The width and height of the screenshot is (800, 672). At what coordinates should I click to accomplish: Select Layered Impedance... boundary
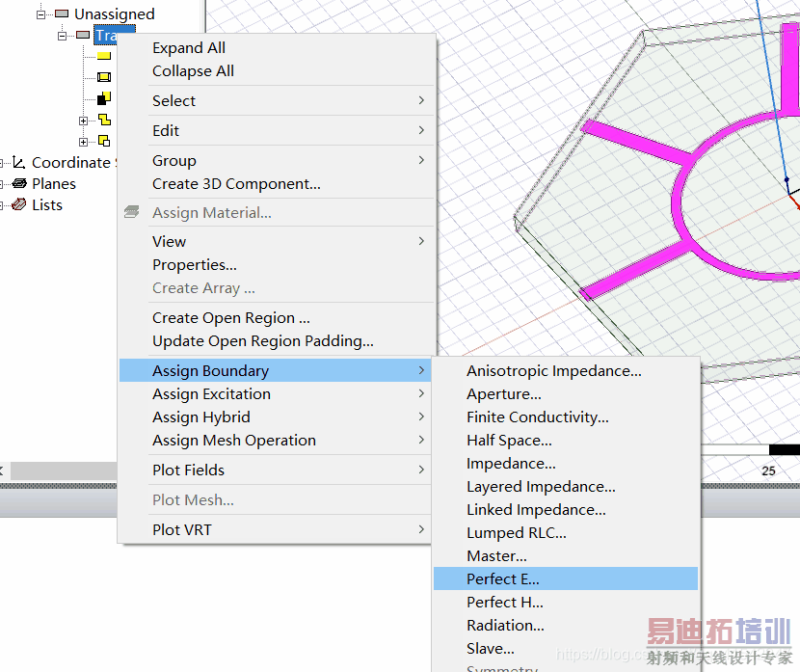(566, 486)
